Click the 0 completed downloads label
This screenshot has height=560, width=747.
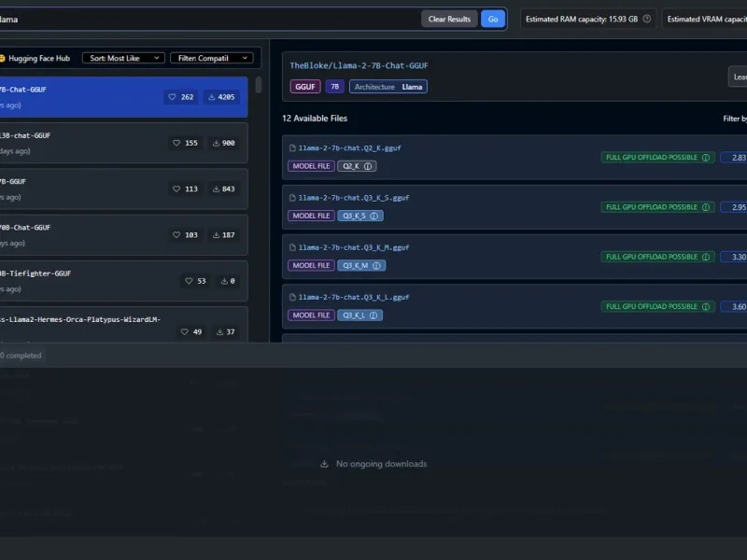[21, 356]
